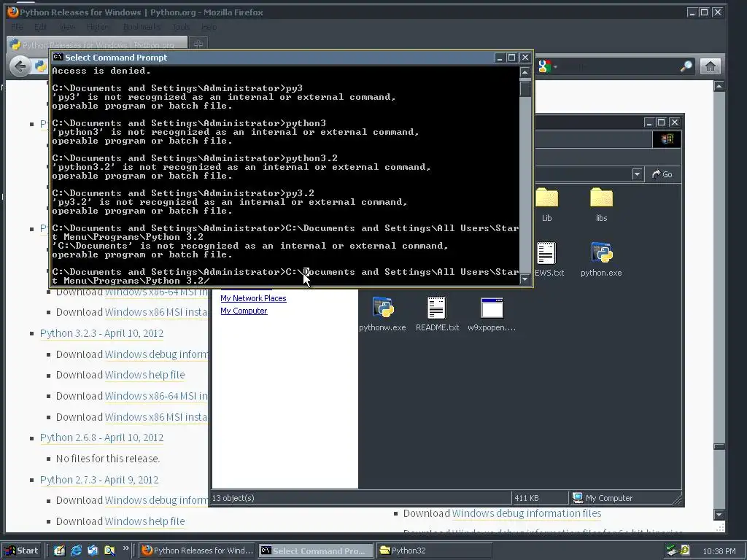747x560 pixels.
Task: Click My Computer zone in Explorer status bar
Action: [603, 497]
